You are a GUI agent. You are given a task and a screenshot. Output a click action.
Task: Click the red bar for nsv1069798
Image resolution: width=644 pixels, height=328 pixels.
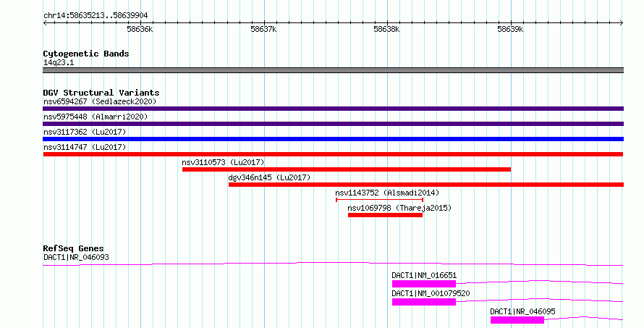[385, 215]
